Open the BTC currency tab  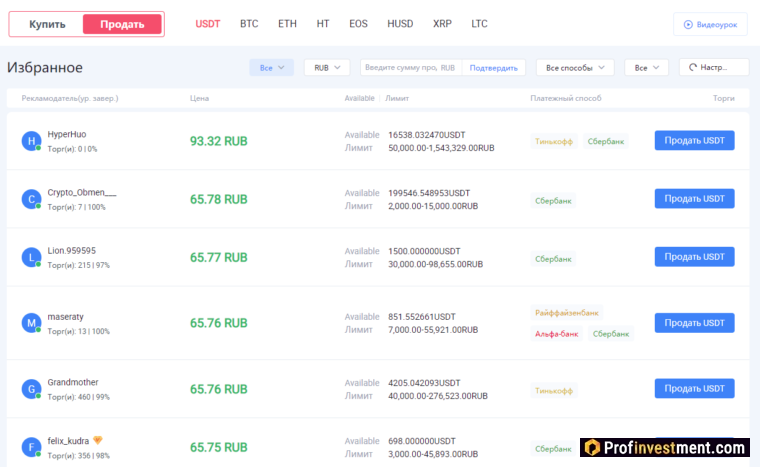[x=249, y=24]
